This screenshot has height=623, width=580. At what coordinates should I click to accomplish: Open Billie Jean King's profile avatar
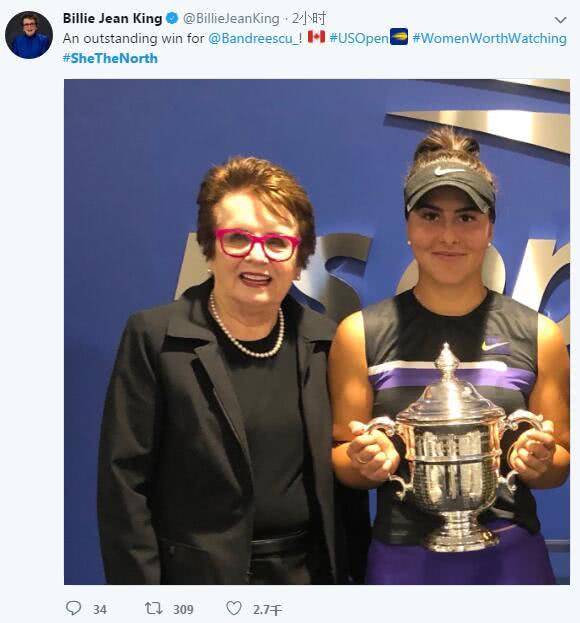[29, 35]
